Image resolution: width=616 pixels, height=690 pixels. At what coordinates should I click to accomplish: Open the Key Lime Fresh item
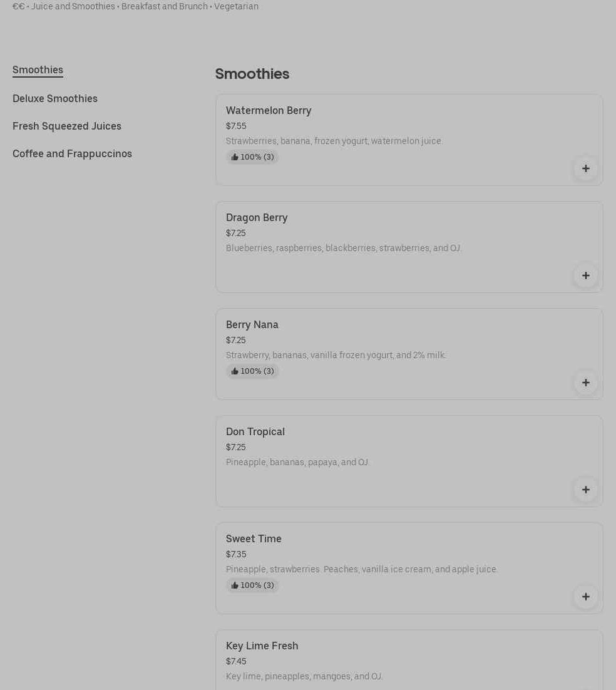pos(262,646)
